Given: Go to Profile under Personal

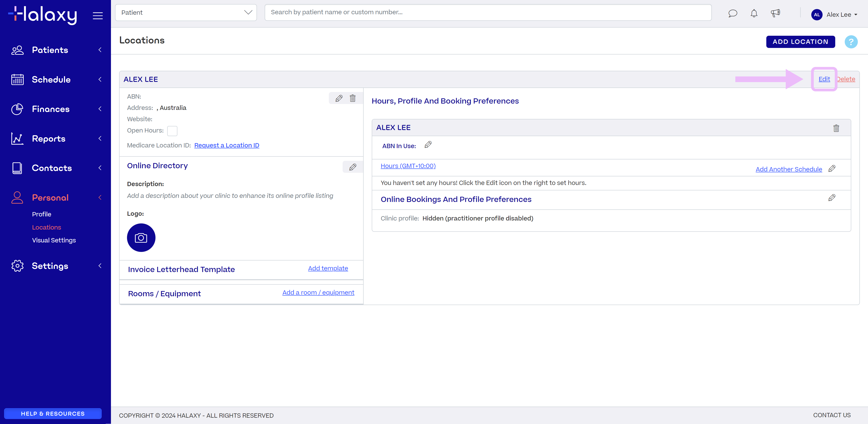Looking at the screenshot, I should (41, 214).
